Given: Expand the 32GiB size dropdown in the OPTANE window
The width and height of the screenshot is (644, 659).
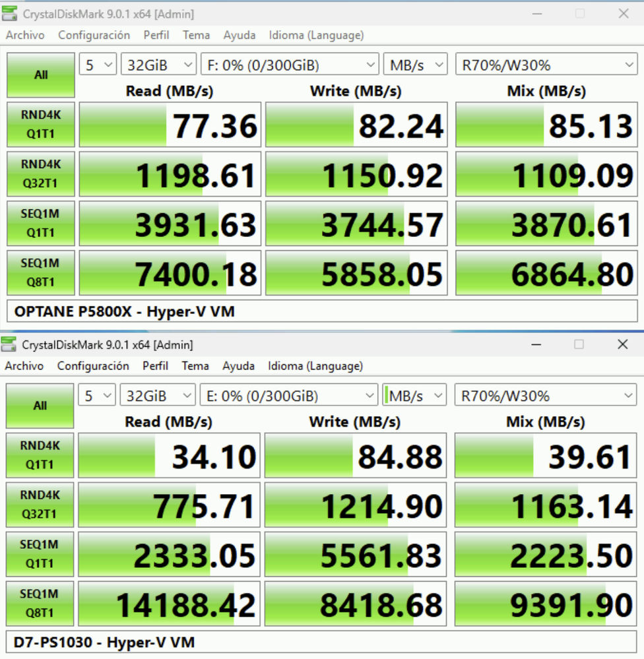Looking at the screenshot, I should click(x=158, y=64).
